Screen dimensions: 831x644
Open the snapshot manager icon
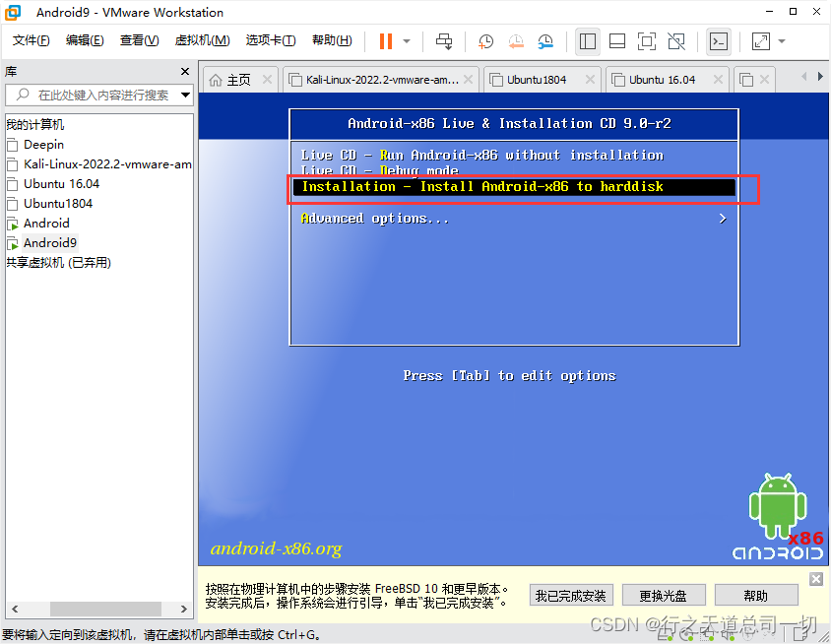pyautogui.click(x=545, y=41)
